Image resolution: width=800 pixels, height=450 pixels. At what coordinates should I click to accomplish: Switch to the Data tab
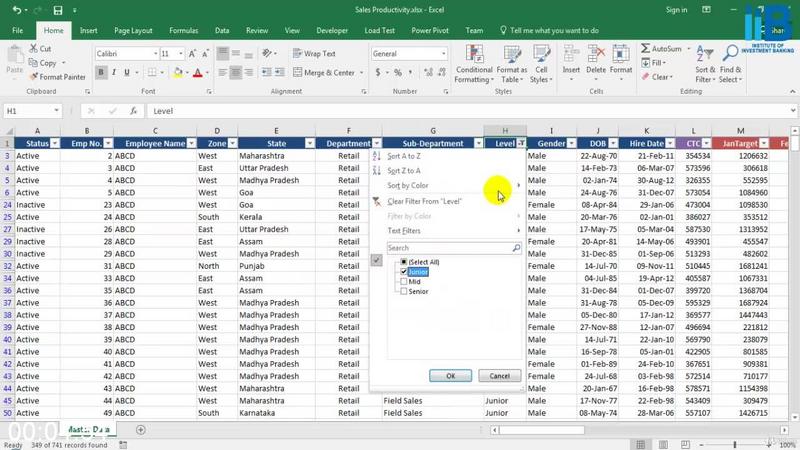pyautogui.click(x=222, y=31)
